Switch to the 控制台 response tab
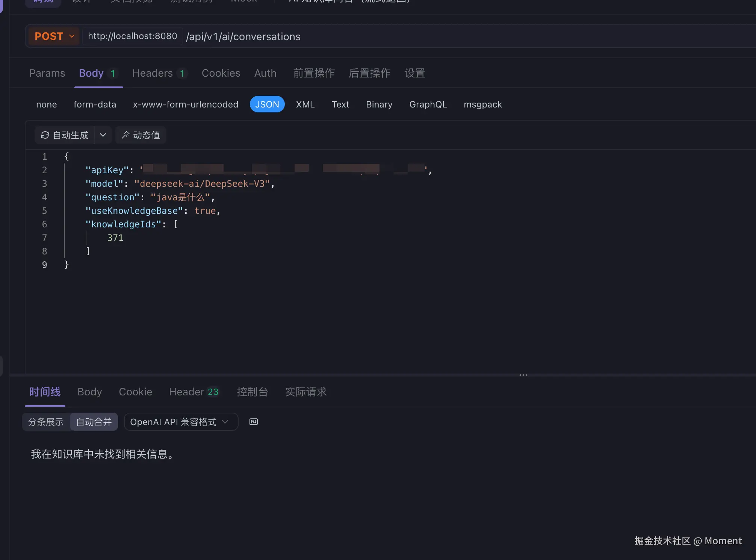This screenshot has height=560, width=756. pyautogui.click(x=252, y=392)
